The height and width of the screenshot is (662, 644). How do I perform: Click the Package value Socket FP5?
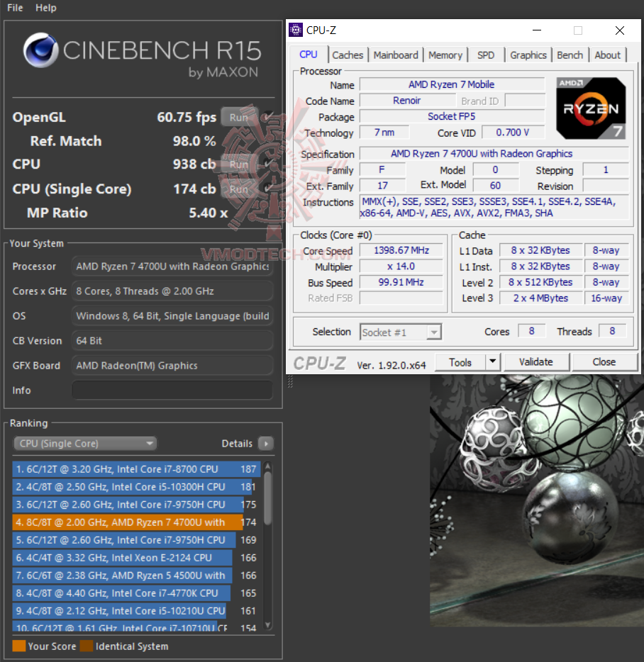[x=452, y=116]
